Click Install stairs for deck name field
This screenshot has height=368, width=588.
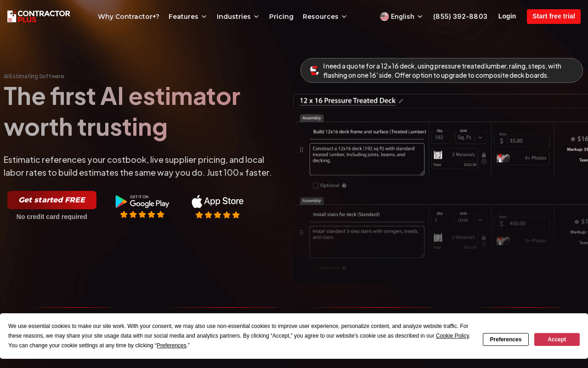pos(367,214)
